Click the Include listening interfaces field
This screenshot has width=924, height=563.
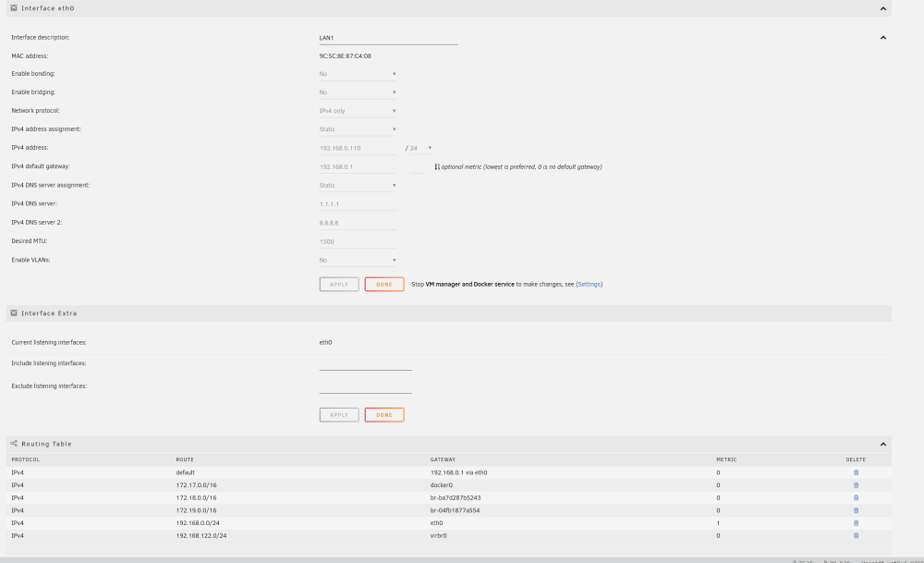point(365,363)
